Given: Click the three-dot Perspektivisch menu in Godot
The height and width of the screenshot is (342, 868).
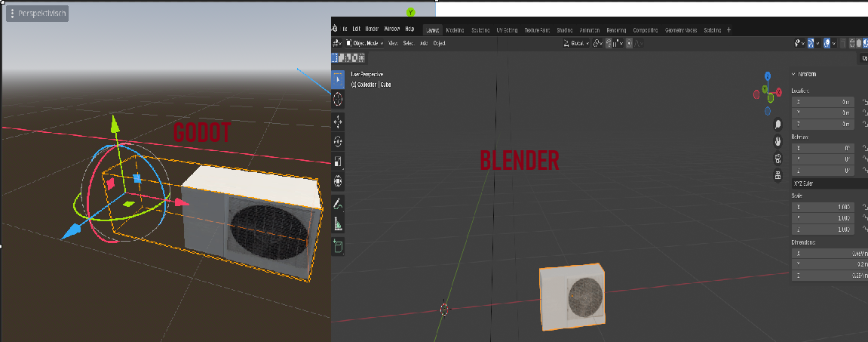Looking at the screenshot, I should pyautogui.click(x=11, y=14).
